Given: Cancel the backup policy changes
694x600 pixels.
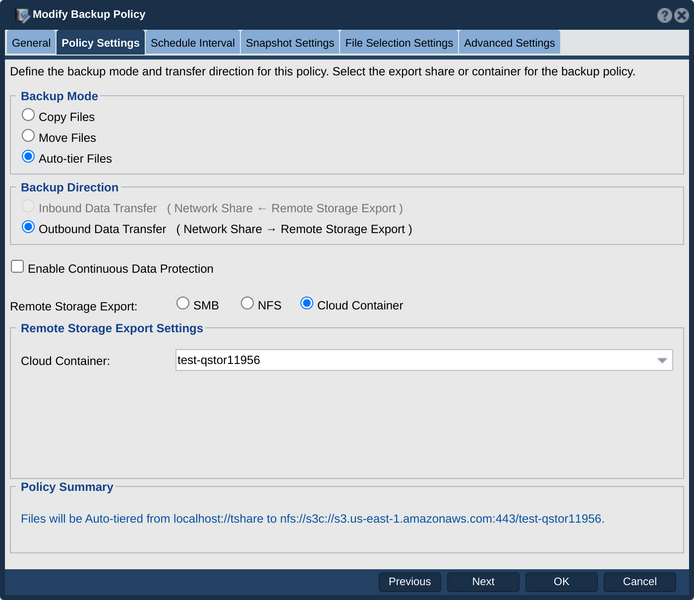Looking at the screenshot, I should point(640,581).
